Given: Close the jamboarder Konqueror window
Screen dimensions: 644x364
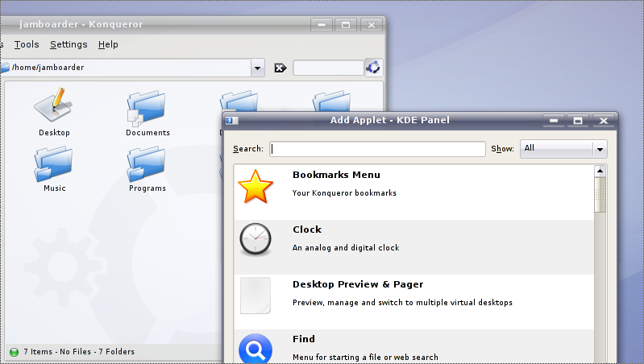Looking at the screenshot, I should pos(372,25).
